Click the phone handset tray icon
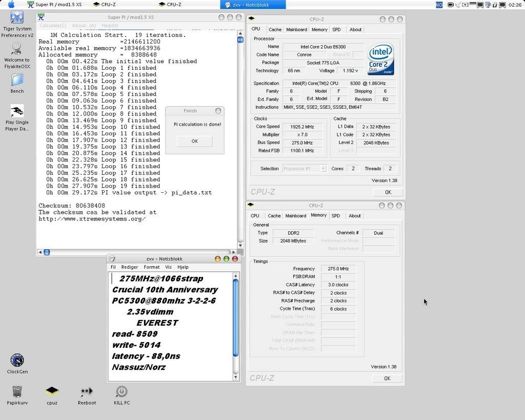Viewport: 525px width, 420px height. click(458, 5)
